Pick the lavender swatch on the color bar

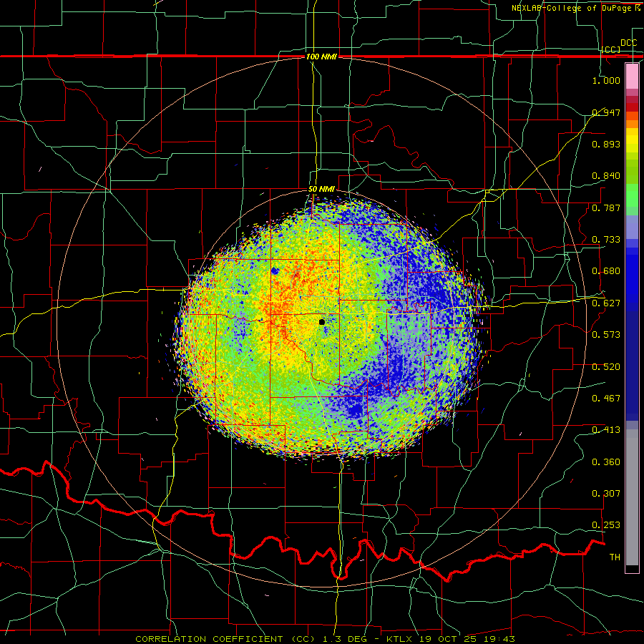pos(632,227)
